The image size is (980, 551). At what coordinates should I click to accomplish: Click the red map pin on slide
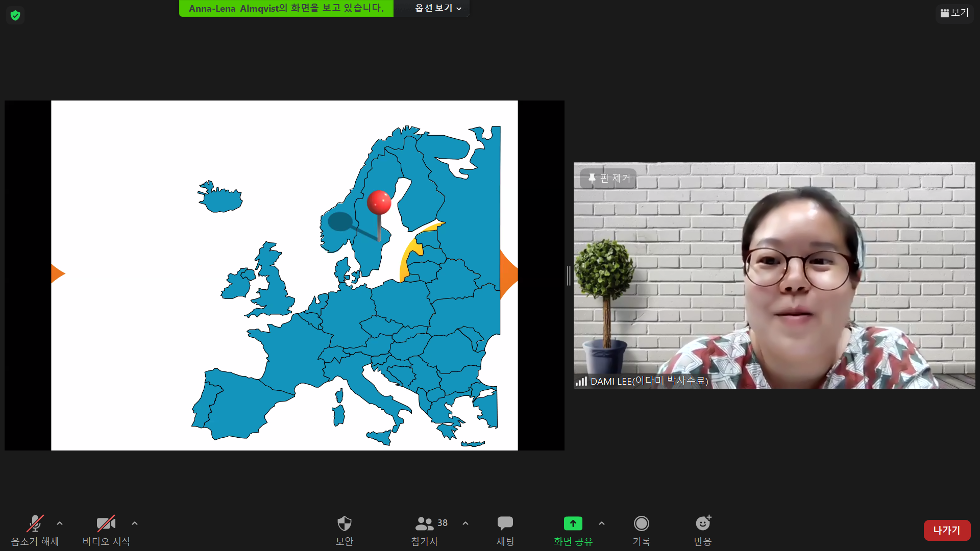click(x=379, y=203)
